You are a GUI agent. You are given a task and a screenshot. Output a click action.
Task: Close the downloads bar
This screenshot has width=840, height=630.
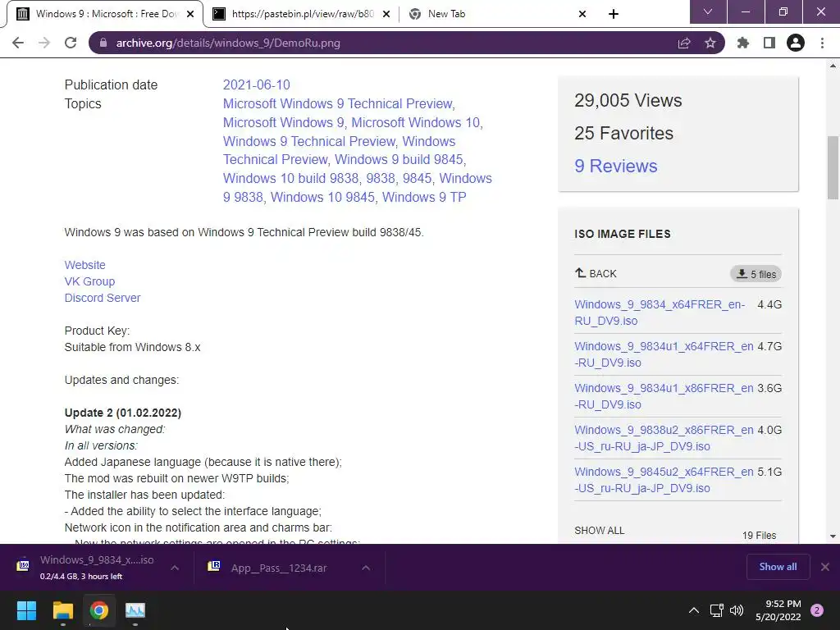tap(825, 567)
